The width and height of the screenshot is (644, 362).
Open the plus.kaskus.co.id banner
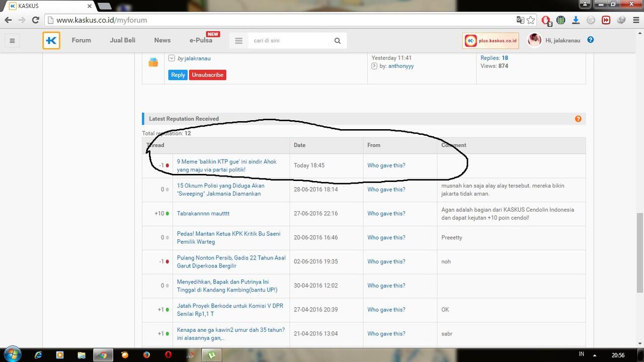[491, 41]
